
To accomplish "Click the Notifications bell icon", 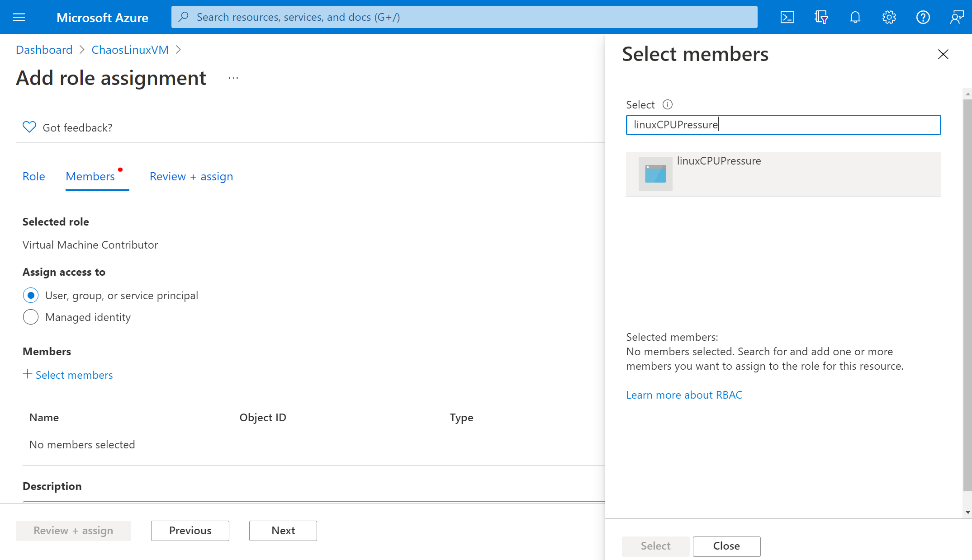I will point(855,17).
